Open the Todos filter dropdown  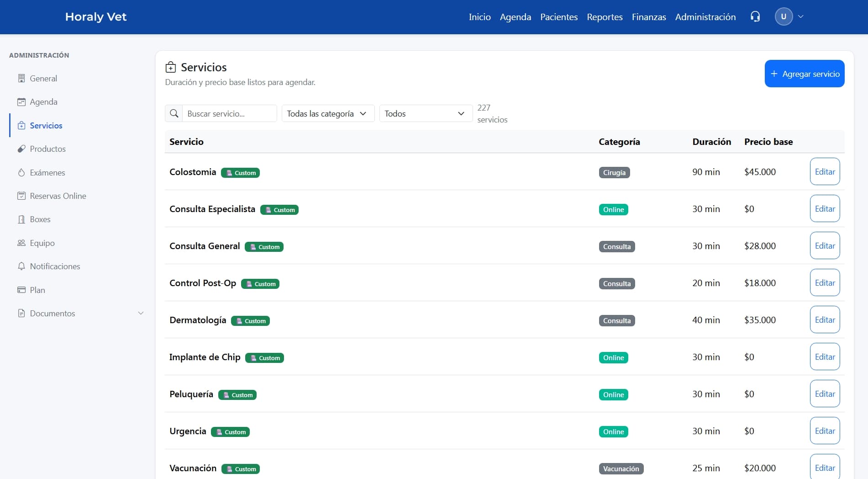pyautogui.click(x=426, y=113)
